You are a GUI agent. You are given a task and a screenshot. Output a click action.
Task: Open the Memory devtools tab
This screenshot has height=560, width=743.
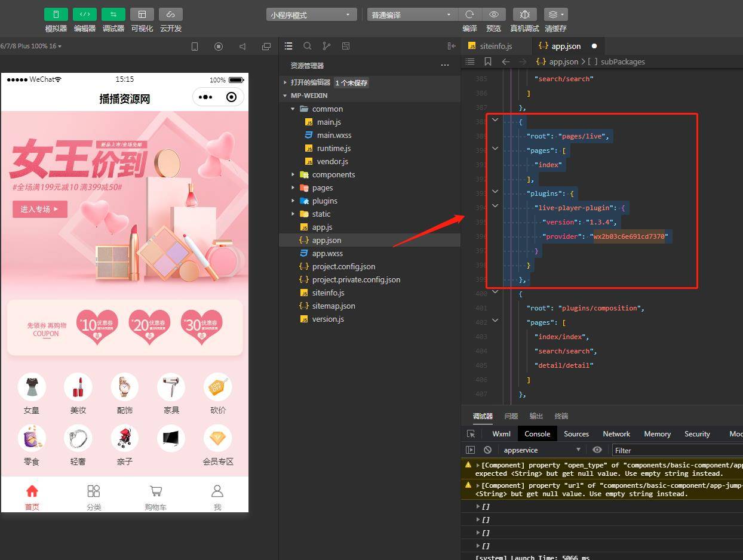tap(657, 434)
